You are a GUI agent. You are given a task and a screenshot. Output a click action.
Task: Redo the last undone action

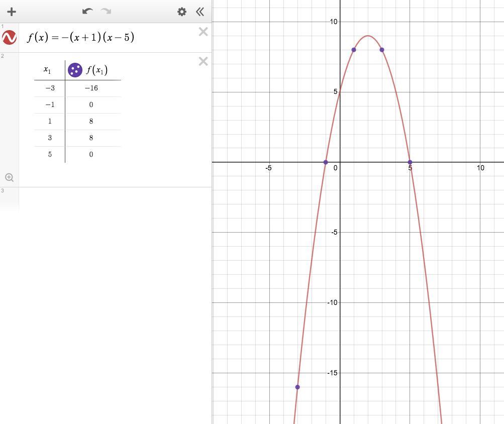point(106,12)
